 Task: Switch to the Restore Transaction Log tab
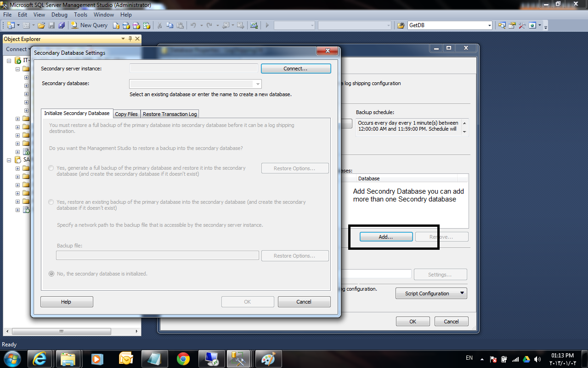click(170, 114)
